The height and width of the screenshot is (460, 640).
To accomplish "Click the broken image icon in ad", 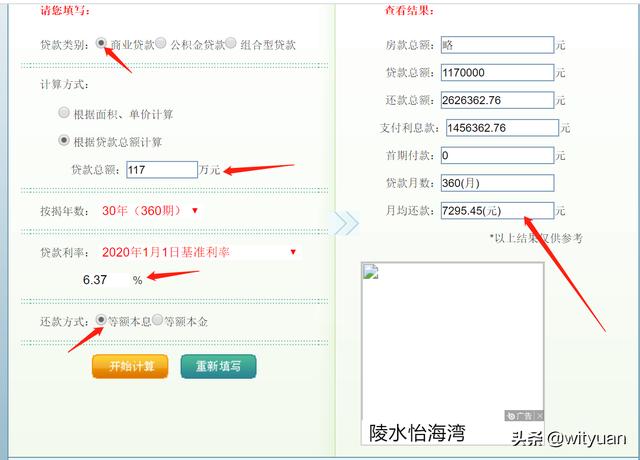I will click(372, 273).
